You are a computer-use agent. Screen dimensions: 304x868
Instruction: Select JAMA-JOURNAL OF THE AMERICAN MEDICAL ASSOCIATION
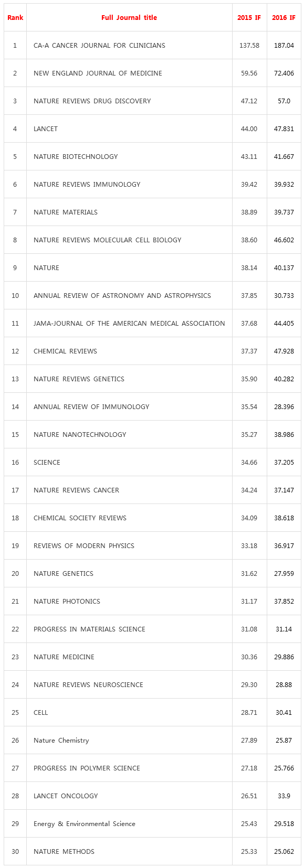pos(129,324)
